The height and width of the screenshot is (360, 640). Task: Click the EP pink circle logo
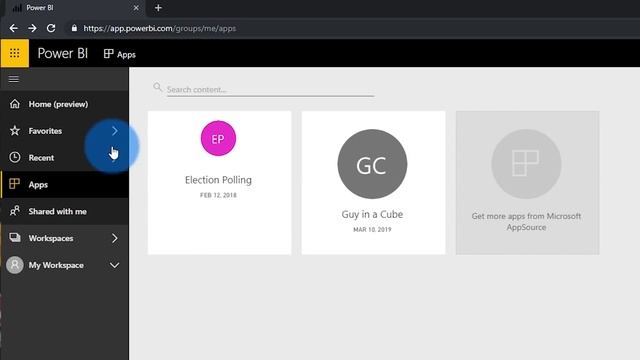218,138
